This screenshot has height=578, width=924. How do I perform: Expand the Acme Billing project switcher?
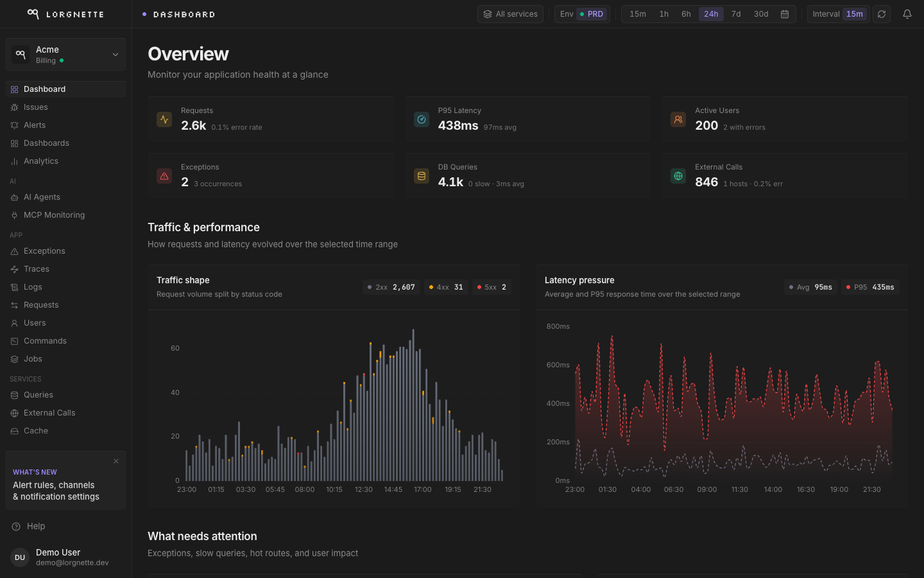coord(65,55)
